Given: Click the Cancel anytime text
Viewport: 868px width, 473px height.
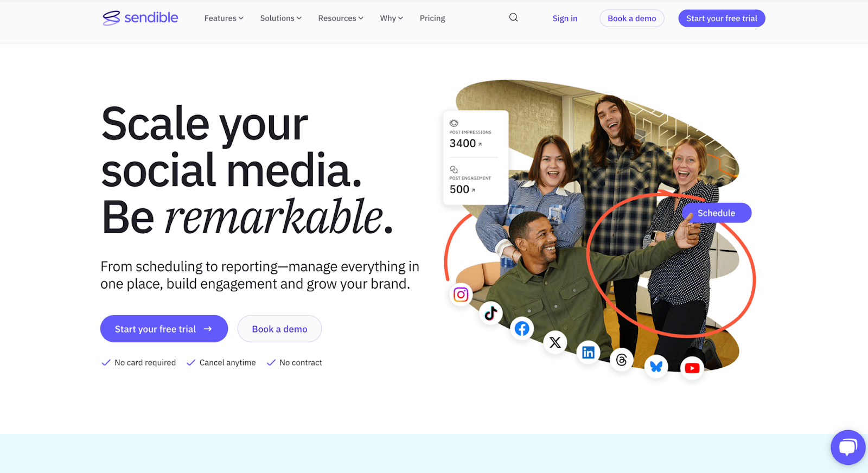Looking at the screenshot, I should click(x=227, y=362).
